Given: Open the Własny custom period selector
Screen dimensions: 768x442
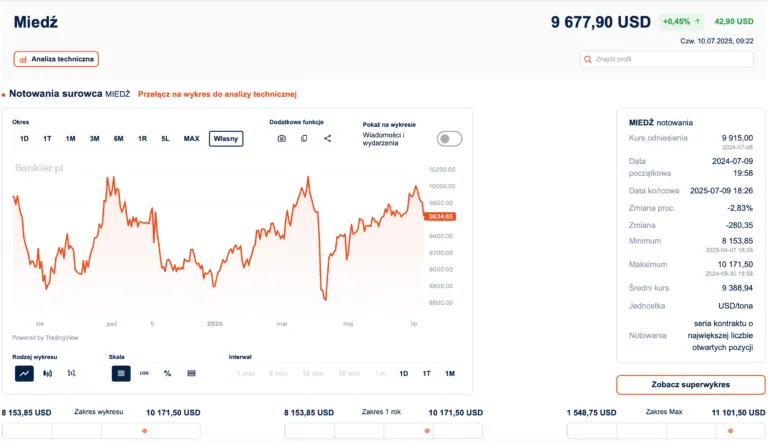Looking at the screenshot, I should click(226, 139).
